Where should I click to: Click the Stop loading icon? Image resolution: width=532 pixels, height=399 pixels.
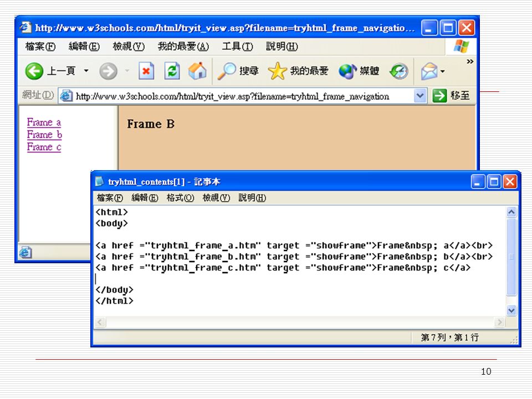point(146,71)
